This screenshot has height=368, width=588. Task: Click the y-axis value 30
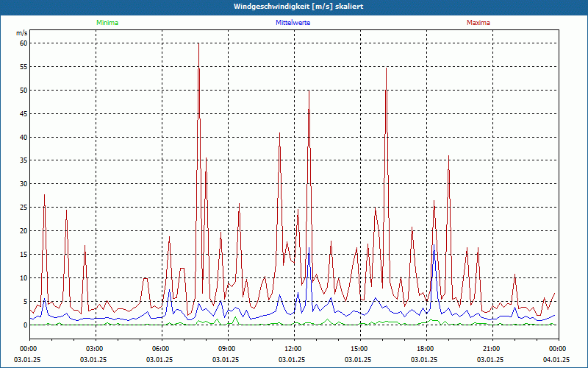(24, 184)
